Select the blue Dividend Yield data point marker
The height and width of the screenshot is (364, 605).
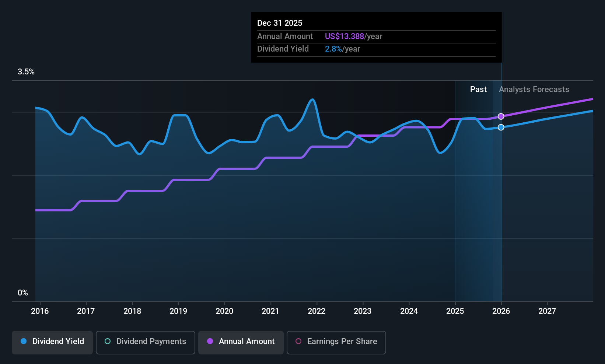point(501,127)
